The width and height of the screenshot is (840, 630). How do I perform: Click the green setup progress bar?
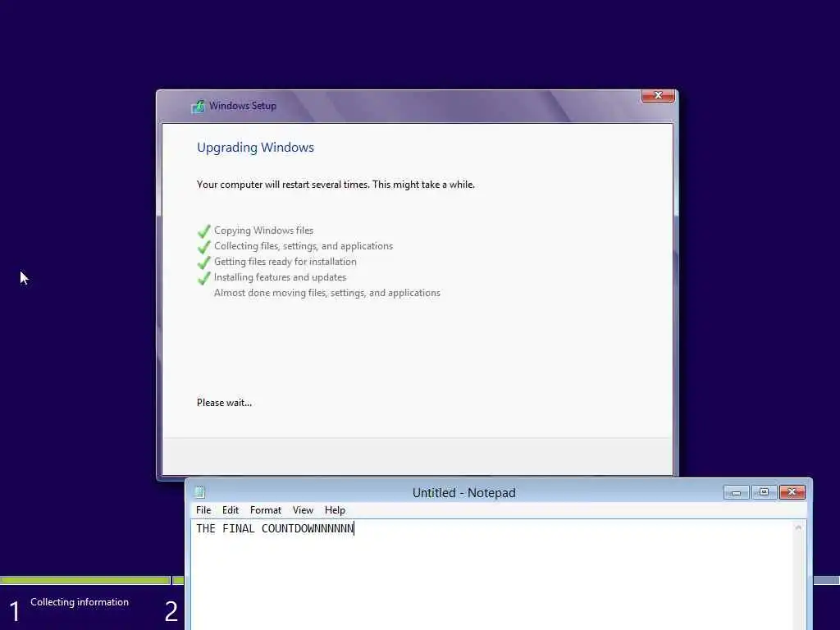click(85, 580)
